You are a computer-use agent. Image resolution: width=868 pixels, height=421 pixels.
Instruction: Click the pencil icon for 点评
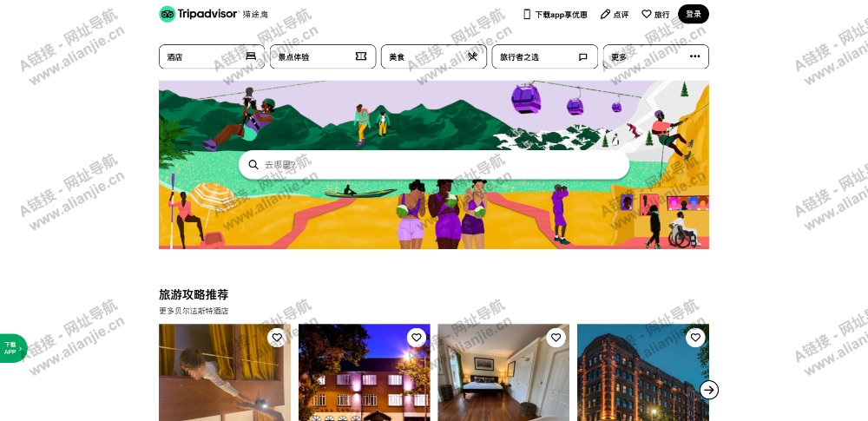[x=605, y=15]
